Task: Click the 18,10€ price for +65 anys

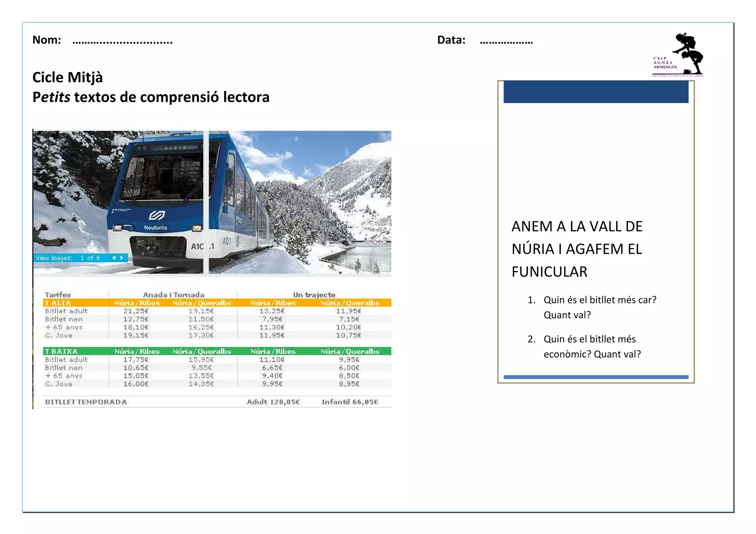Action: (x=136, y=327)
